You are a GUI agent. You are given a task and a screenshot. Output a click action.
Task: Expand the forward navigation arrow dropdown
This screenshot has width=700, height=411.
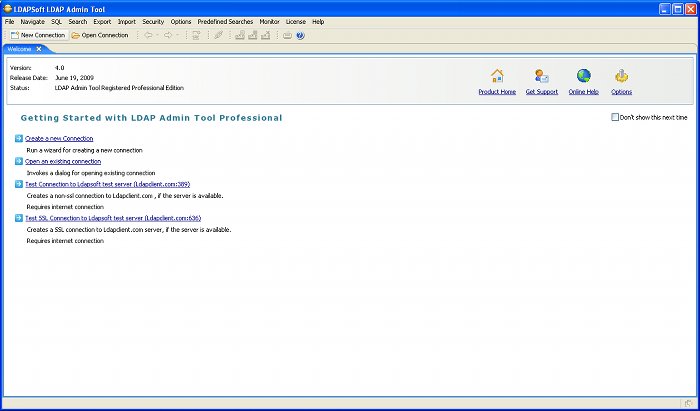coord(178,35)
